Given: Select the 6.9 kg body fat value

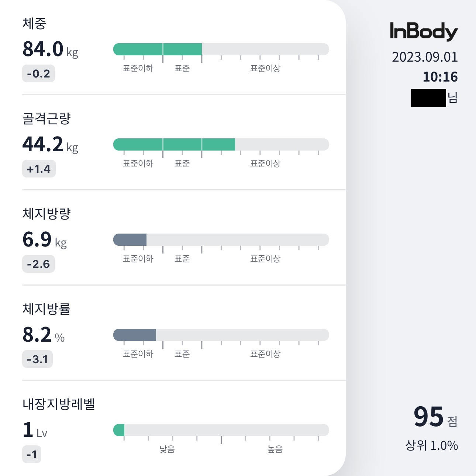Looking at the screenshot, I should click(45, 240).
